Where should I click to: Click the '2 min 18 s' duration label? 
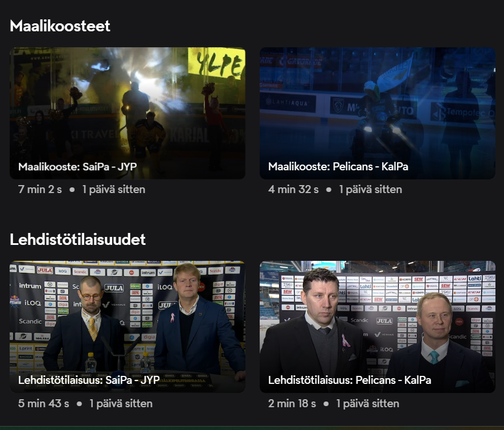292,404
